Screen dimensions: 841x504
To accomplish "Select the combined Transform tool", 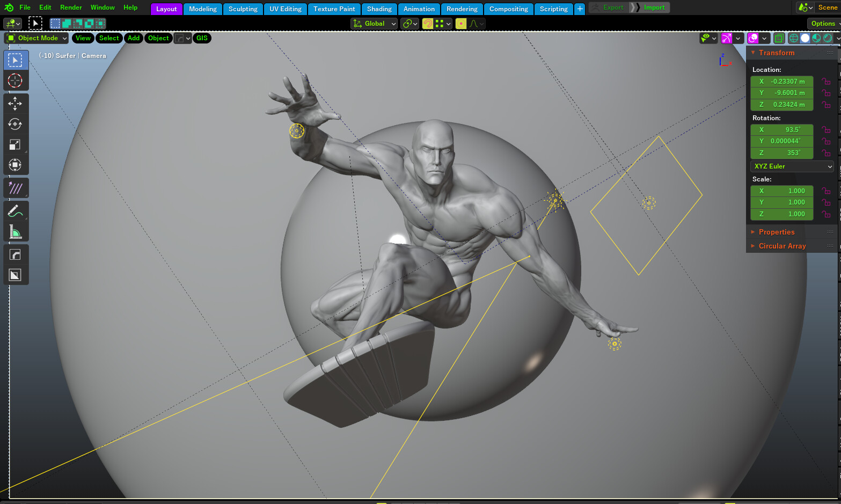I will pyautogui.click(x=15, y=165).
